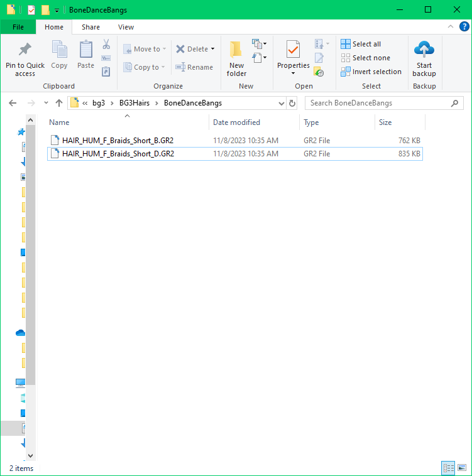Click the Paste icon in Clipboard group
This screenshot has width=472, height=476.
85,50
